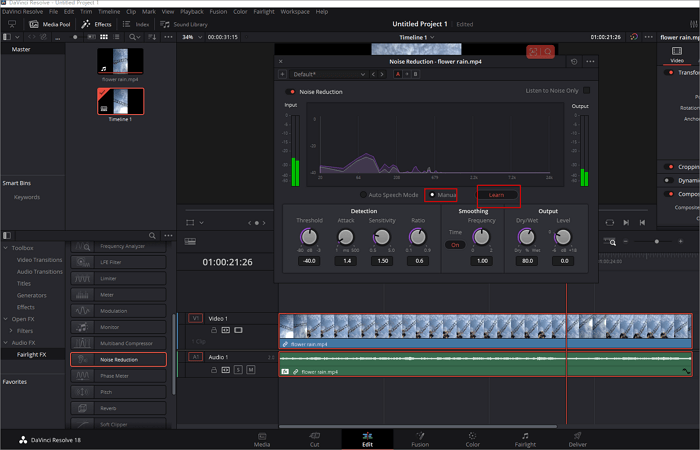Select the Modulation audio effect
Image resolution: width=700 pixels, height=450 pixels.
click(x=118, y=311)
